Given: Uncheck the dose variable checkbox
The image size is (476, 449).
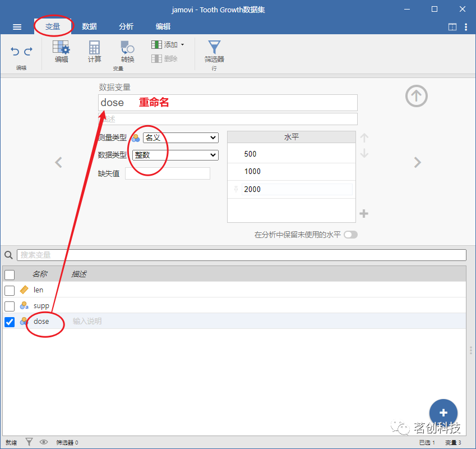Looking at the screenshot, I should point(10,322).
